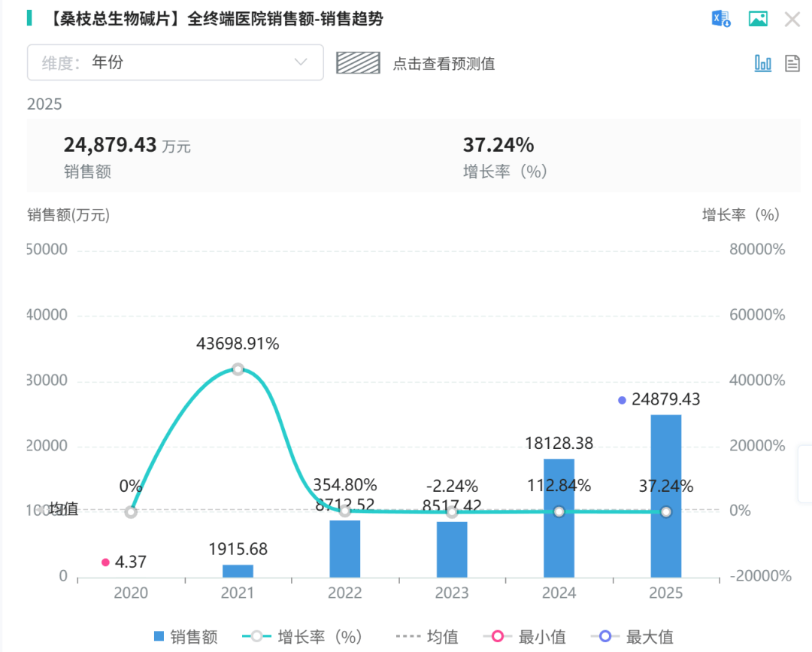Export chart data to Excel
Viewport: 812px width, 652px height.
coord(721,20)
